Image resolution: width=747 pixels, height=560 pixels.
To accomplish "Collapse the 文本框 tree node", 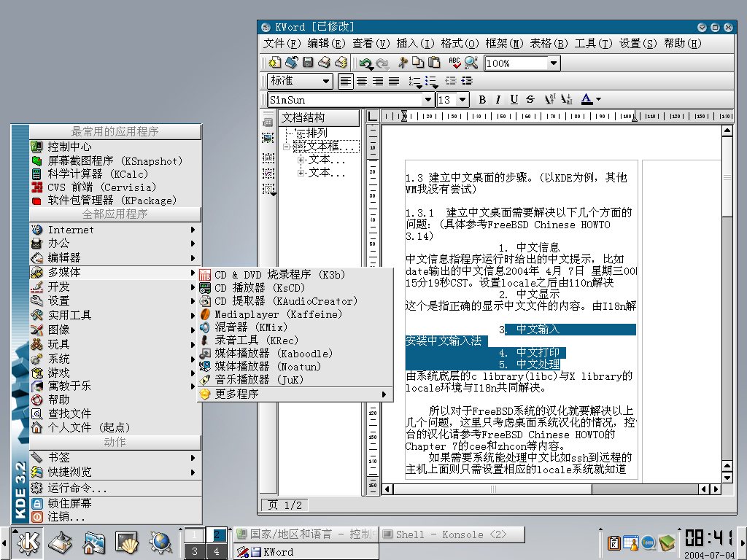I will point(286,147).
